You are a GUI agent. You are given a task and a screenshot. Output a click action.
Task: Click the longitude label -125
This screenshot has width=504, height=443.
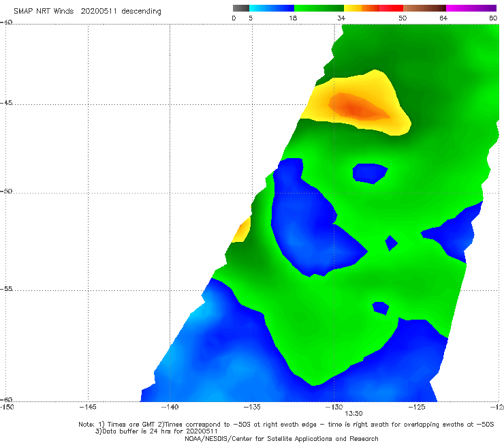click(x=417, y=407)
